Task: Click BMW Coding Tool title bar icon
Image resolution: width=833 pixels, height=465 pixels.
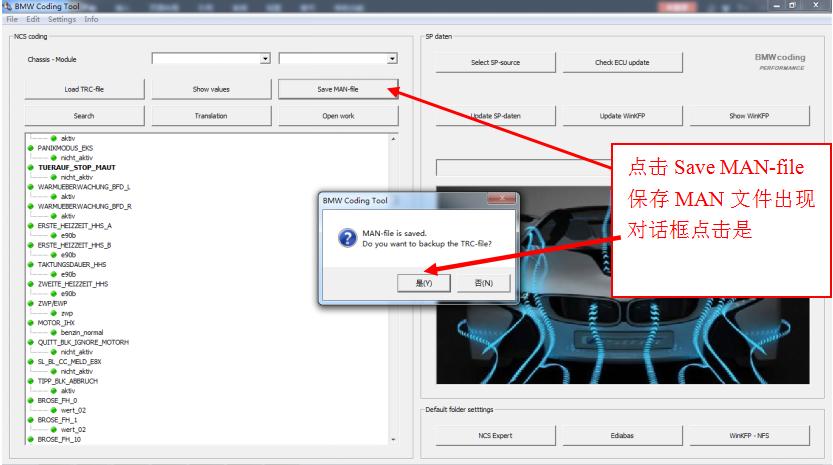Action: (x=7, y=6)
